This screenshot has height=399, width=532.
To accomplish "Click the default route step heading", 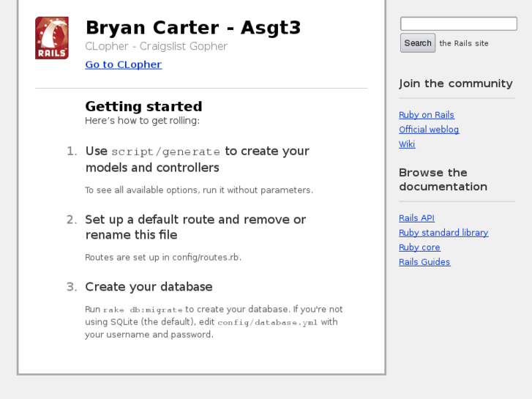I will pos(195,227).
